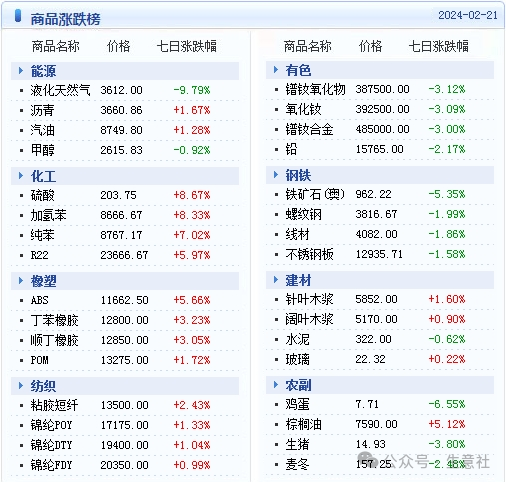Select ABS commodity name
The width and height of the screenshot is (506, 482).
[x=39, y=300]
